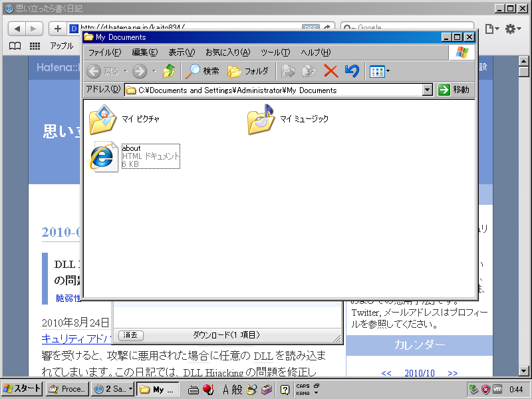Open the Top Sites grid icon
Viewport: 532px width, 399px height.
35,46
